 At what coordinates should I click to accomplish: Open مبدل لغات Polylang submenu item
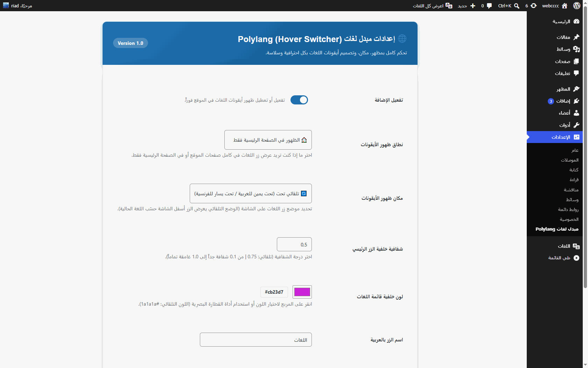tap(555, 229)
